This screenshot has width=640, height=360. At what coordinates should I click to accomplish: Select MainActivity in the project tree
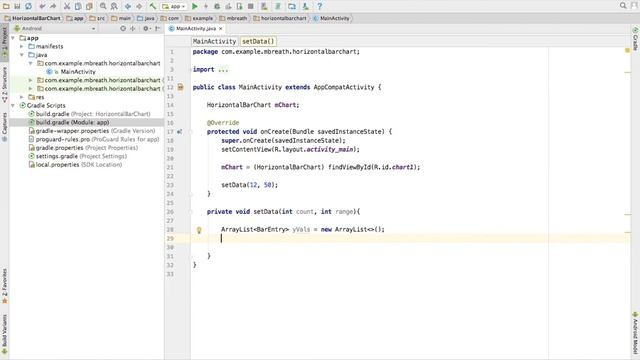tap(78, 72)
